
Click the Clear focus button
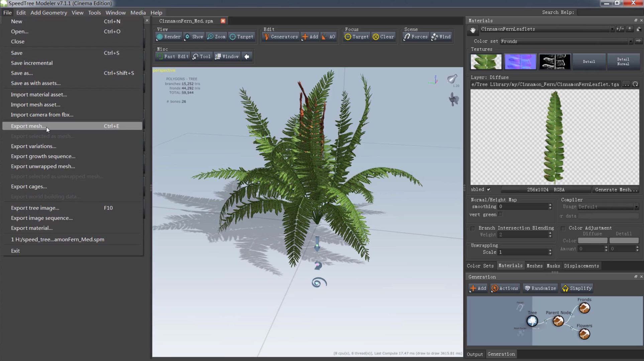click(x=383, y=37)
